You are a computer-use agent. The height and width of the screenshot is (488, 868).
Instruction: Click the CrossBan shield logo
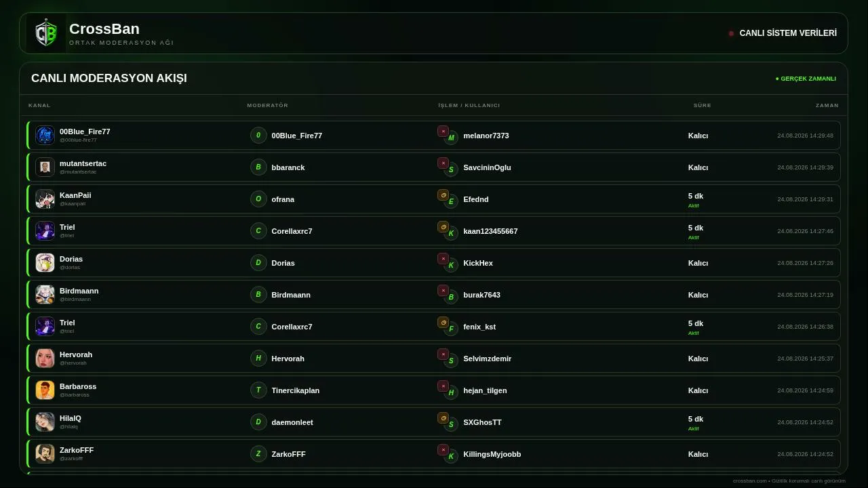click(46, 33)
